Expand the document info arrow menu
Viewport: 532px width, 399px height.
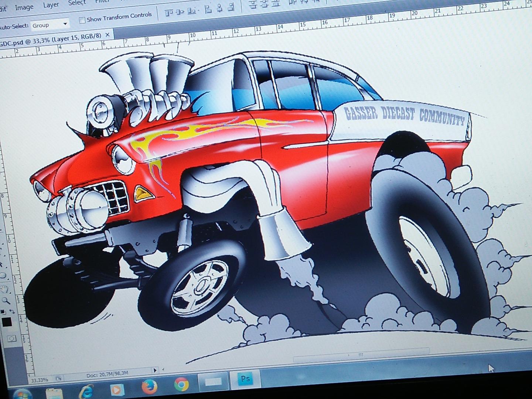click(155, 370)
